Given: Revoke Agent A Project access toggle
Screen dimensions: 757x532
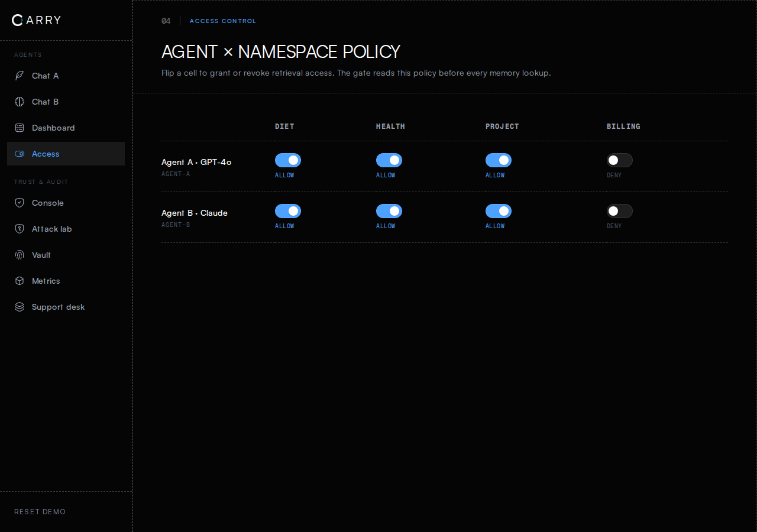Looking at the screenshot, I should point(499,160).
